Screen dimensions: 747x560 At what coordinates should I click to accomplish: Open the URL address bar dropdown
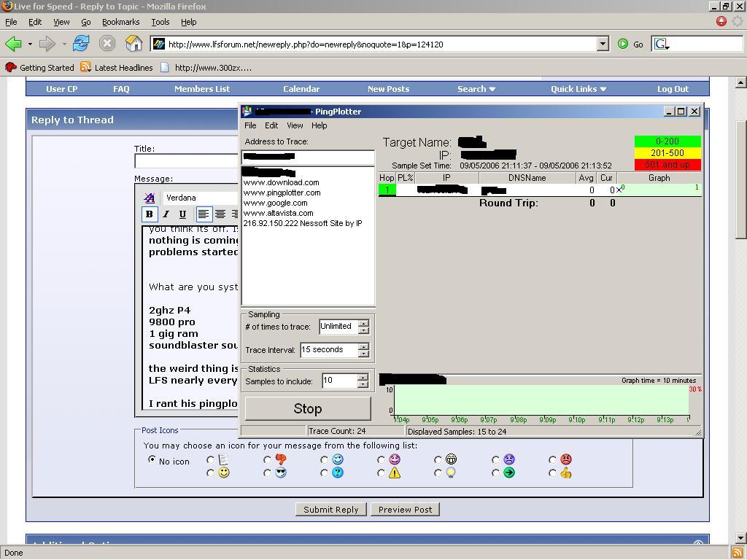603,44
